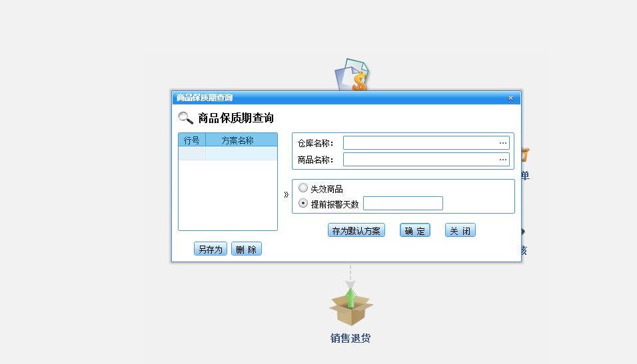This screenshot has width=637, height=364.
Task: Click the 另存为 button
Action: [x=211, y=250]
